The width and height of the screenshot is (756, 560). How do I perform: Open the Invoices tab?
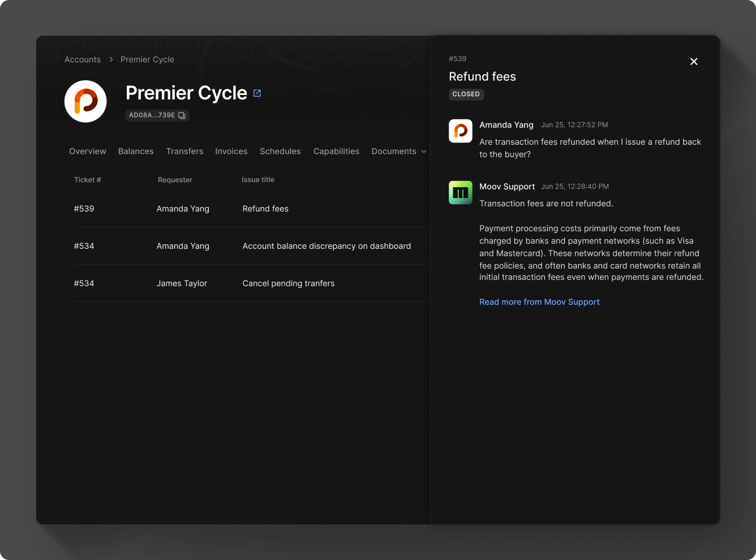click(x=231, y=151)
